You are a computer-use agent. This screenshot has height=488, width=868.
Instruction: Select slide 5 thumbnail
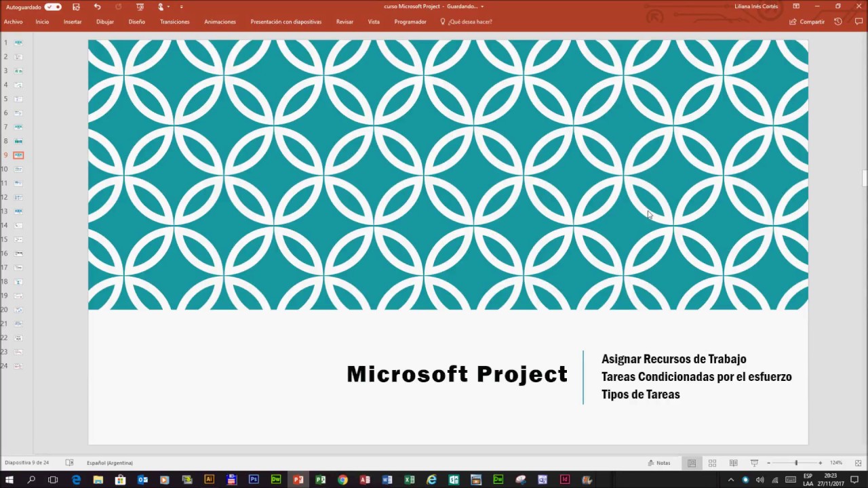click(18, 99)
